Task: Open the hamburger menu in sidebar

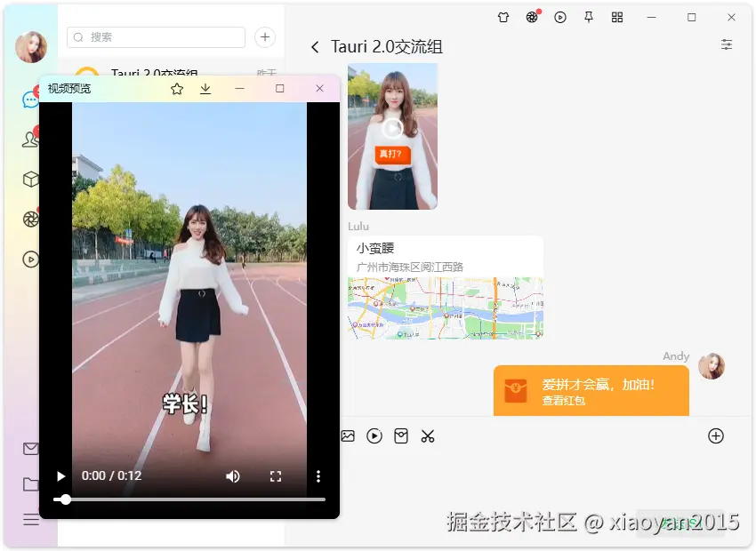Action: tap(31, 520)
